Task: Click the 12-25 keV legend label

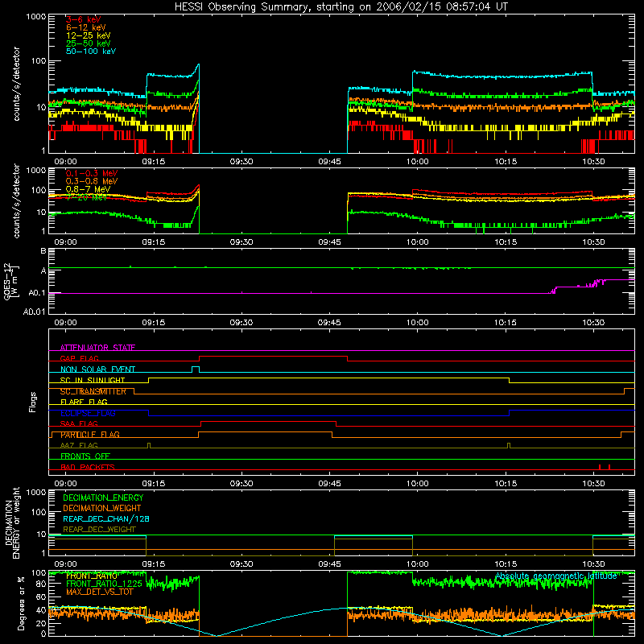Action: [x=88, y=35]
